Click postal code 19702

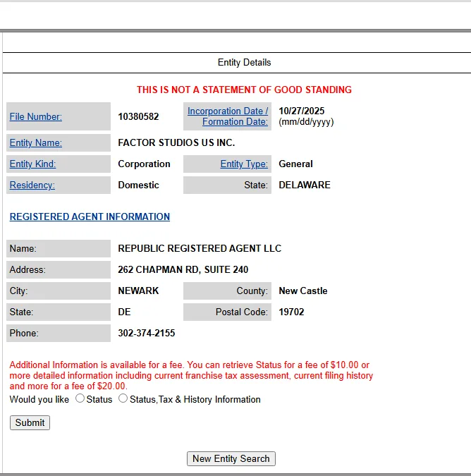coord(291,312)
